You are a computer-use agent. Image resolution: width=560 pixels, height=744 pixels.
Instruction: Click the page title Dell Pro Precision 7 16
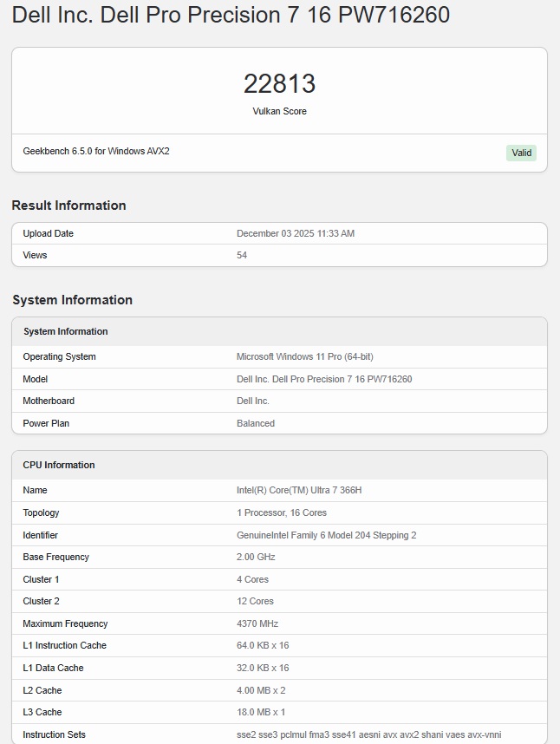tap(231, 15)
